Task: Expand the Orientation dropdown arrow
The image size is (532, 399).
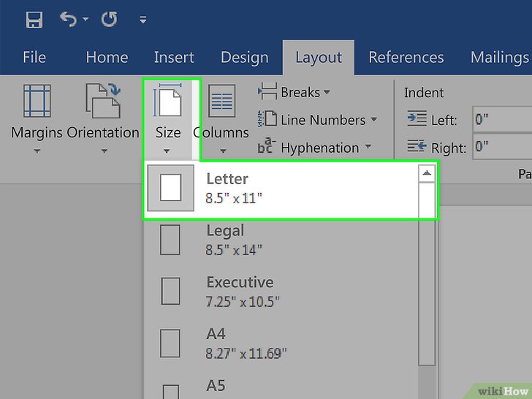Action: (x=104, y=151)
